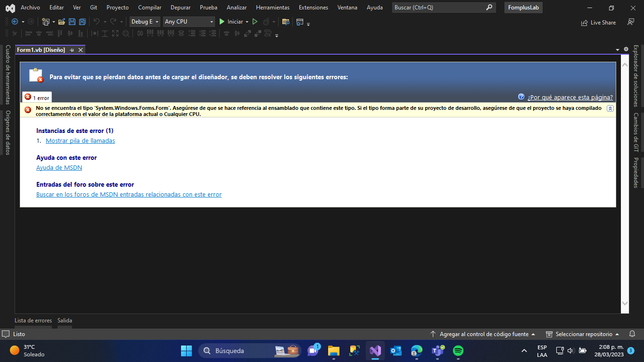Open the Debug configuration dropdown

point(144,22)
